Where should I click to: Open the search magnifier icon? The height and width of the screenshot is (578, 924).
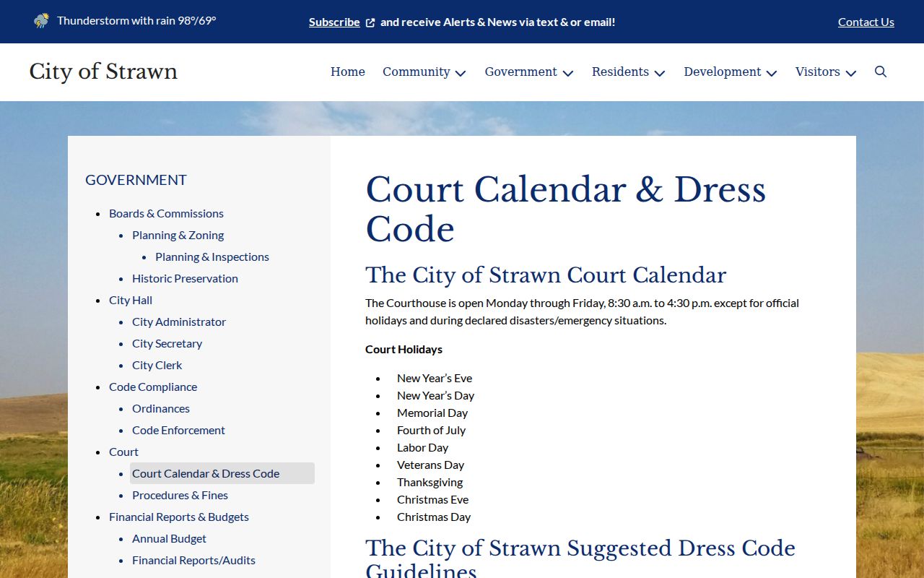(880, 72)
